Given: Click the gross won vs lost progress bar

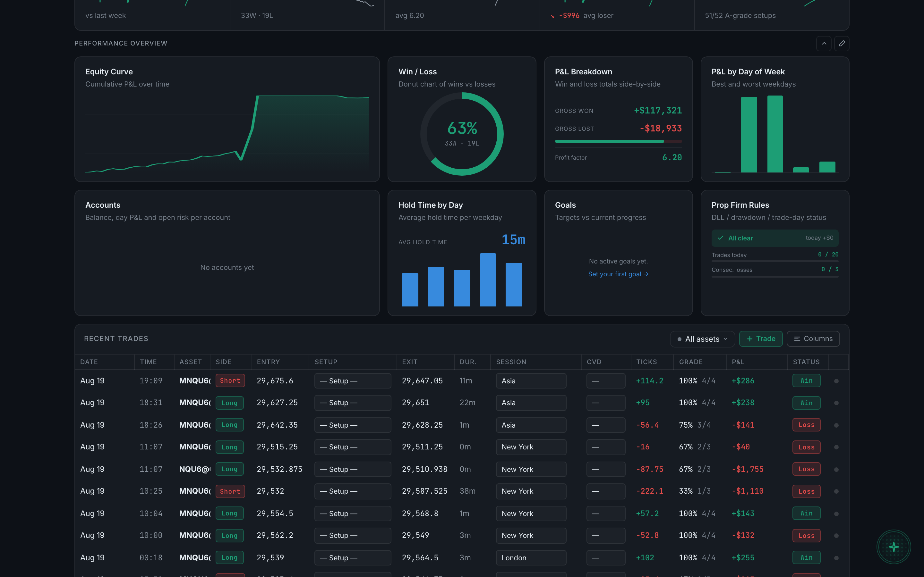Looking at the screenshot, I should (618, 142).
